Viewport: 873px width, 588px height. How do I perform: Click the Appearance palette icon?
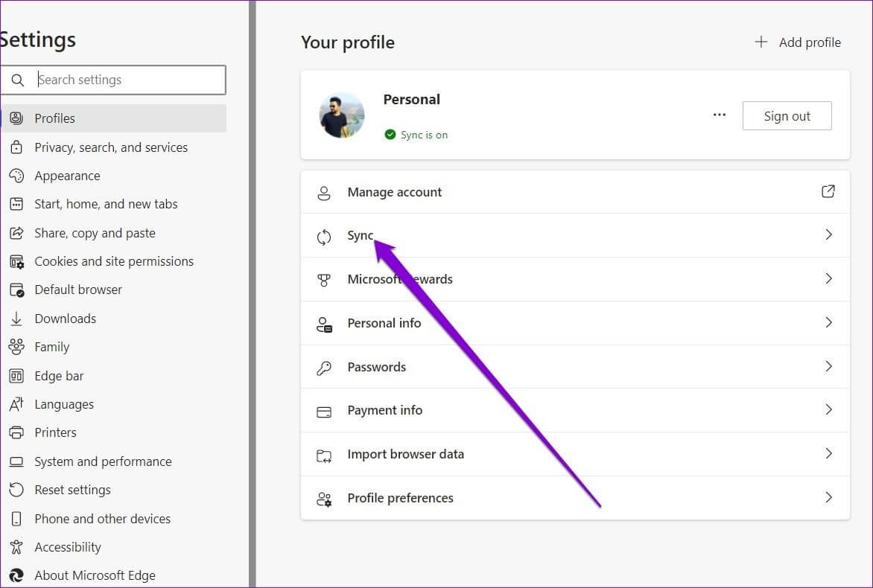click(x=16, y=176)
